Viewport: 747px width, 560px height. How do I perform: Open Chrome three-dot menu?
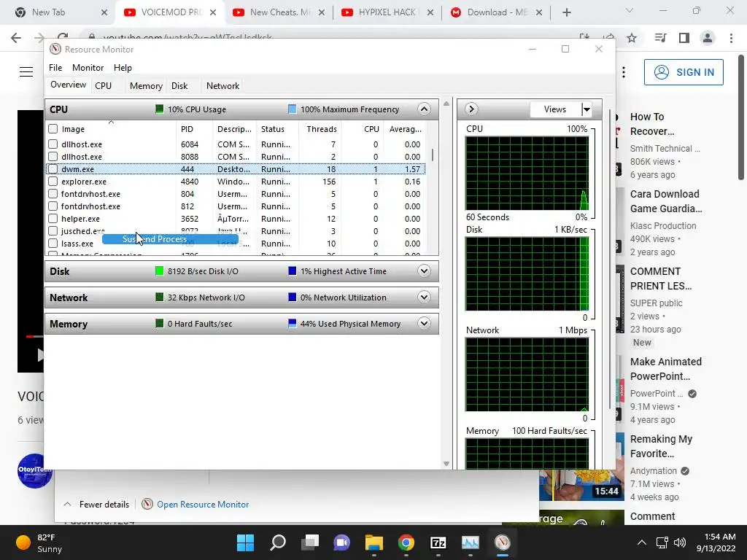click(x=731, y=38)
